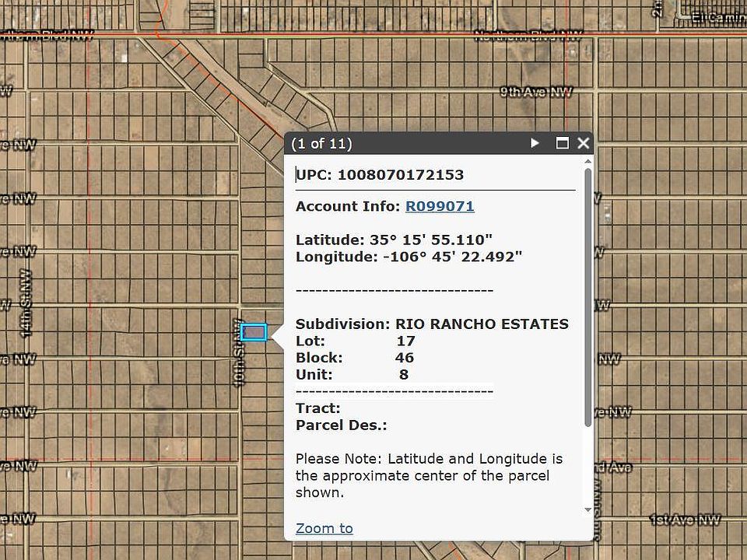
Task: Click the popup's vertical scrollbar thumb
Action: click(587, 296)
